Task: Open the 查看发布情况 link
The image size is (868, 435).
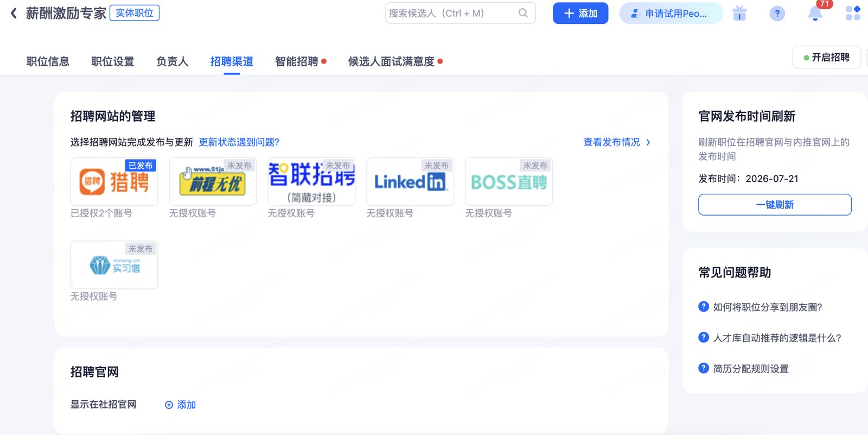Action: [x=611, y=142]
